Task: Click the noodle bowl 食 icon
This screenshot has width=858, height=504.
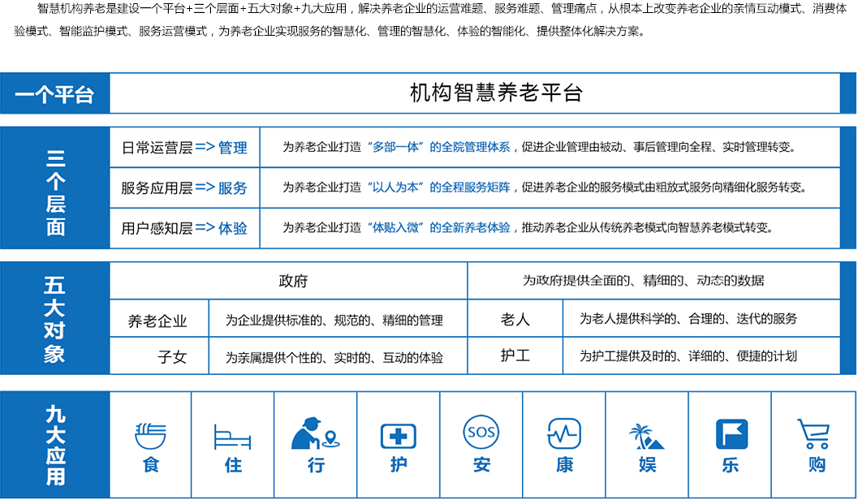Action: tap(150, 436)
